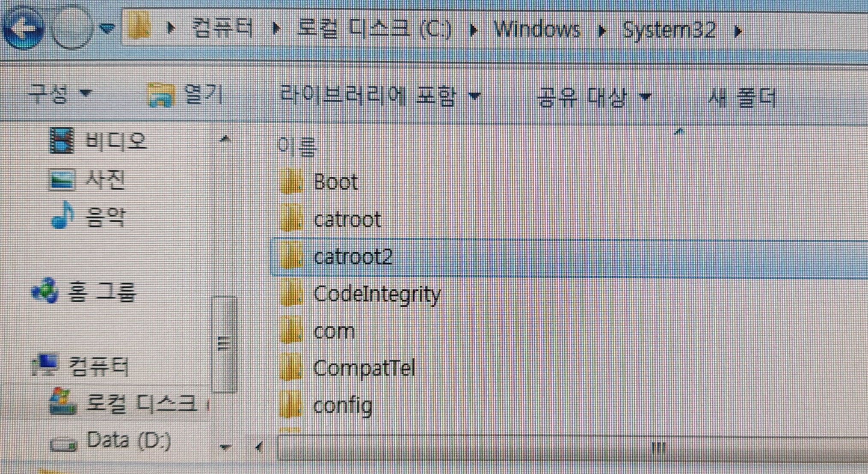Click the 열기 folder icon in the toolbar
Screen dimensions: 868x474
point(160,95)
